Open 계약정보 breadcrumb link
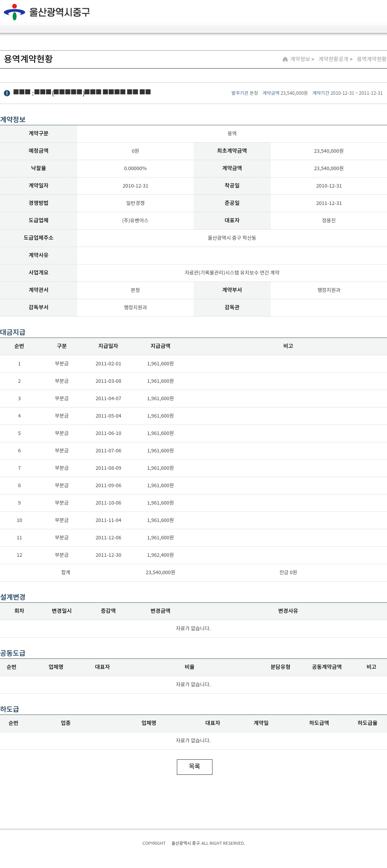Image resolution: width=387 pixels, height=868 pixels. click(300, 59)
